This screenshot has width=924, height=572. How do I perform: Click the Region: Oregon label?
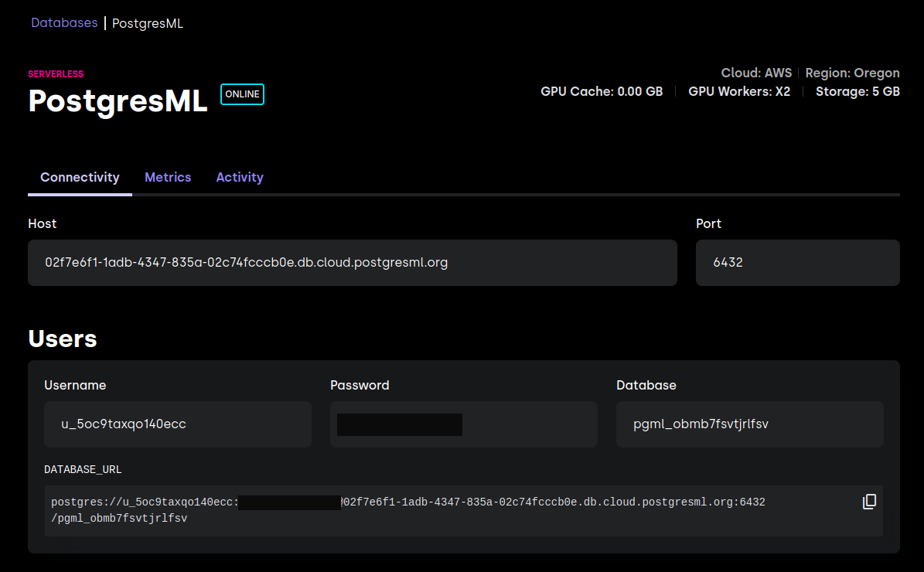pyautogui.click(x=853, y=73)
